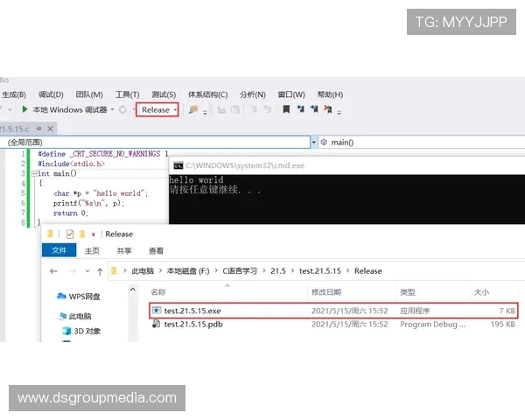
Task: Click the clear bookmarks icon
Action: pyautogui.click(x=328, y=109)
